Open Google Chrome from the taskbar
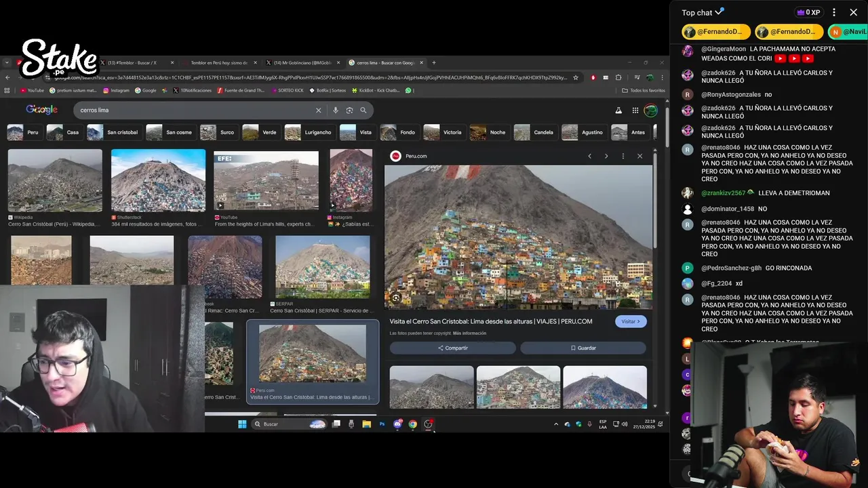This screenshot has width=868, height=488. click(412, 424)
